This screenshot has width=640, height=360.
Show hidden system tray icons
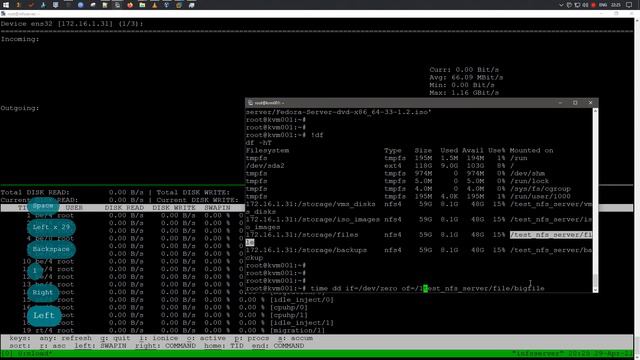[561, 5]
